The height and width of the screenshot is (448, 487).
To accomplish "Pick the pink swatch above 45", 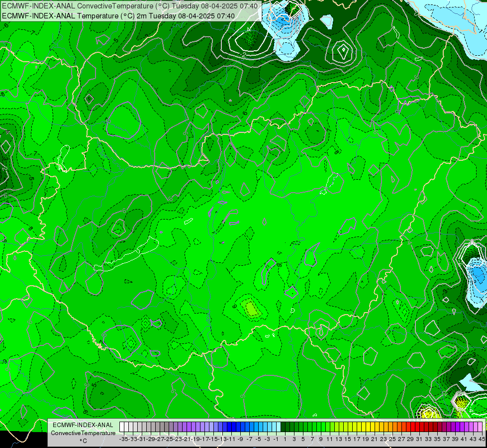I will (x=480, y=427).
